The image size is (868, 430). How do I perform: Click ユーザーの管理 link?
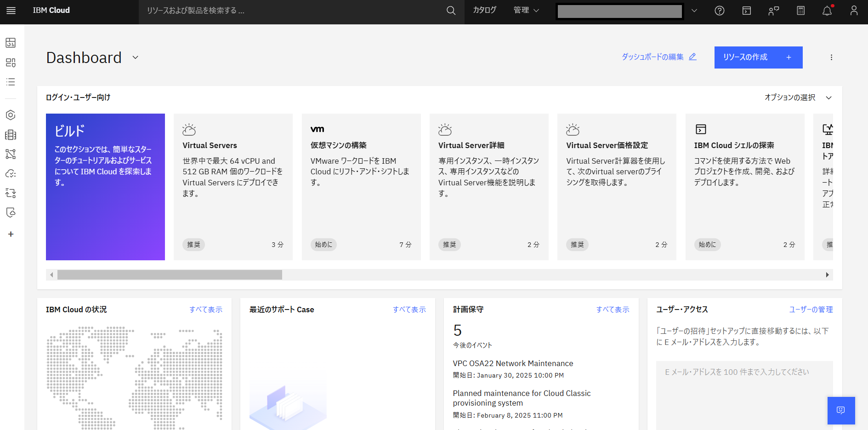(x=811, y=310)
